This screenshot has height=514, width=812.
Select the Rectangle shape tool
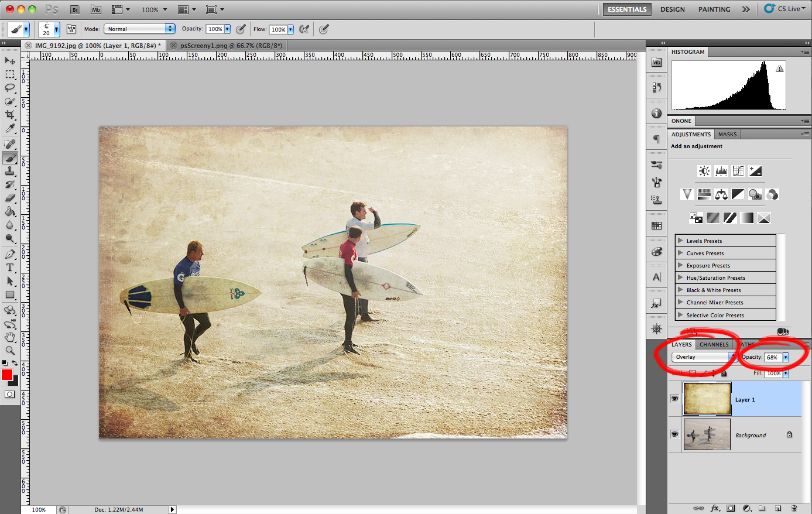(10, 295)
